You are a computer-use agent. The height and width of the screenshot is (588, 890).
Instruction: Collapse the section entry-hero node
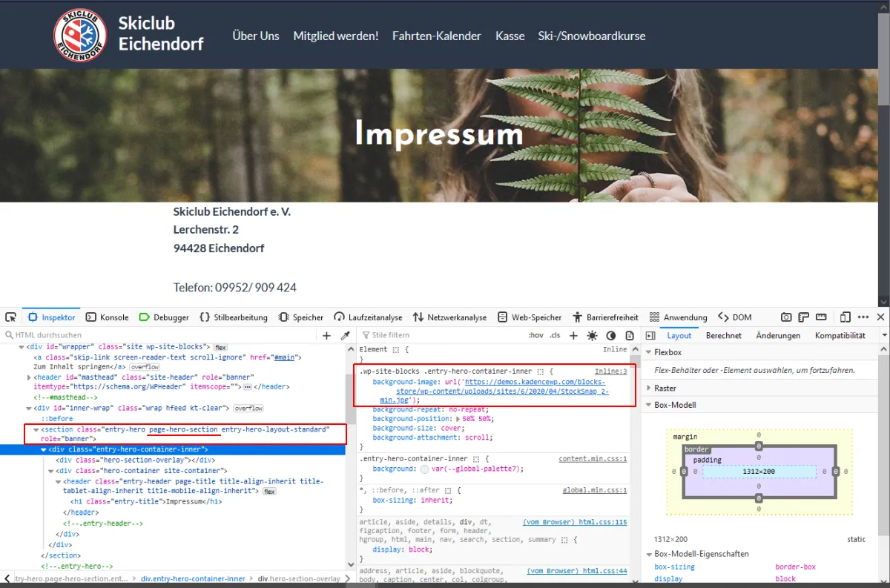36,430
